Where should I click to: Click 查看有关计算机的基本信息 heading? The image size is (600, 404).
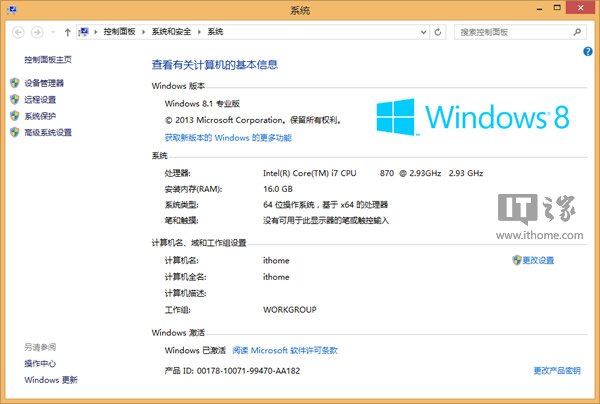(x=215, y=65)
